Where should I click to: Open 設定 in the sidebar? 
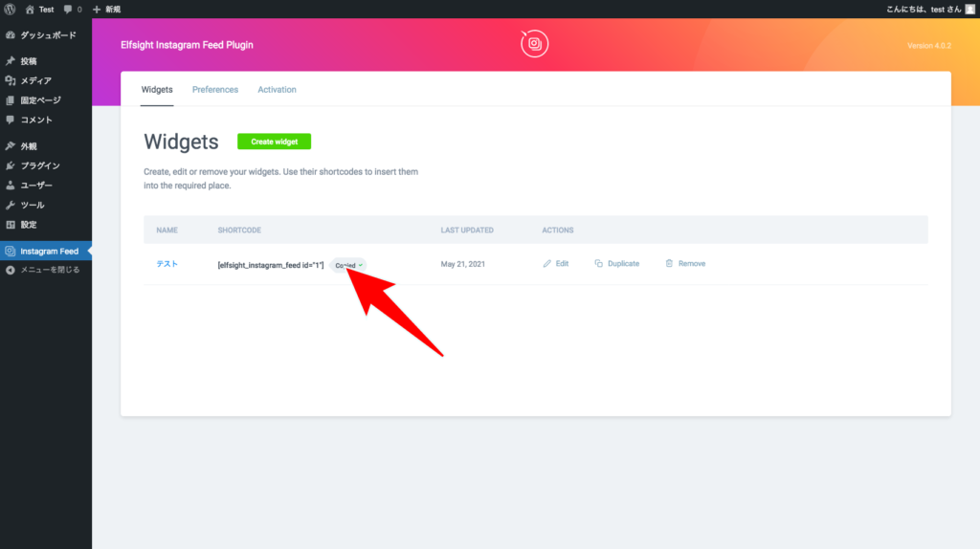(29, 224)
